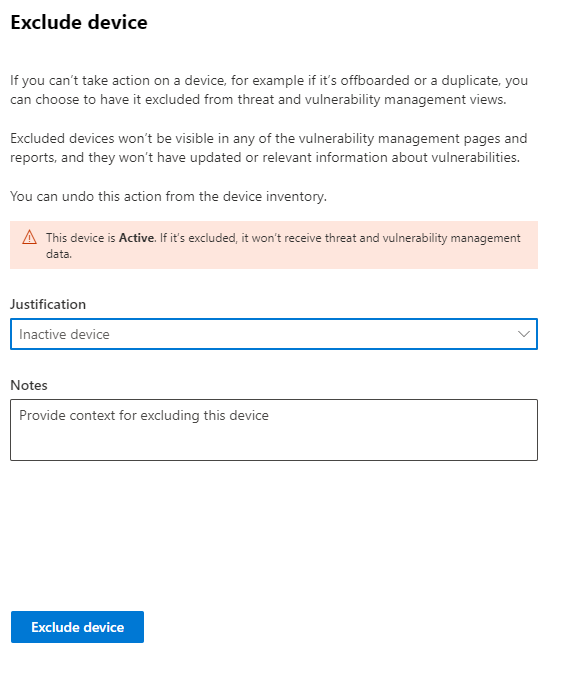Click the Inactive device selected value text
The width and height of the screenshot is (566, 677).
coord(64,334)
